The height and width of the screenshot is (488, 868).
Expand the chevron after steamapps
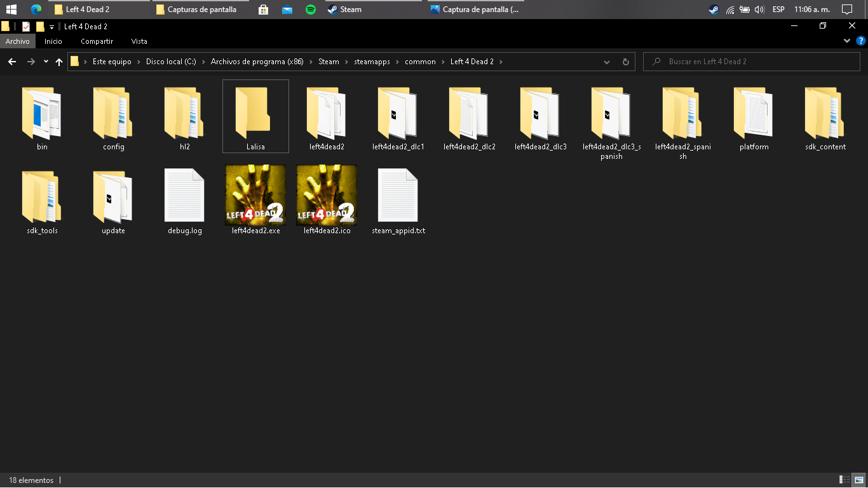pyautogui.click(x=398, y=62)
